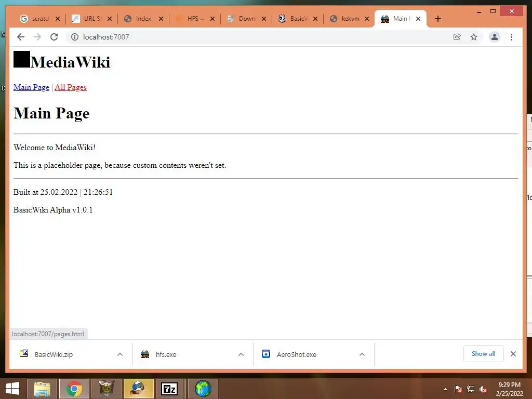Close the kekvm tab
This screenshot has height=399, width=532.
[367, 19]
